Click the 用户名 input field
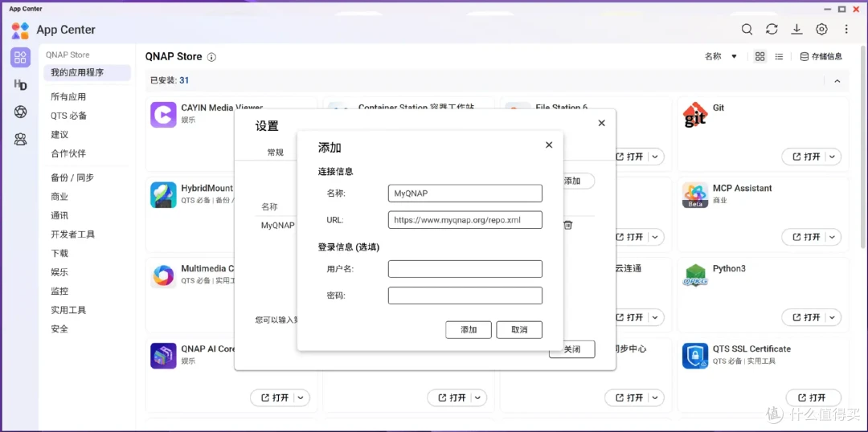Image resolution: width=868 pixels, height=432 pixels. [x=465, y=269]
